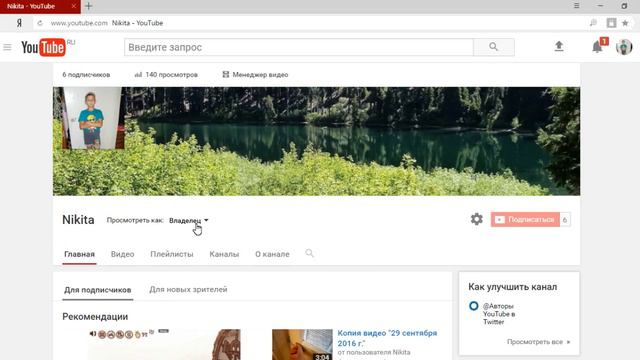Click the Рекомендации heading

coord(95,317)
